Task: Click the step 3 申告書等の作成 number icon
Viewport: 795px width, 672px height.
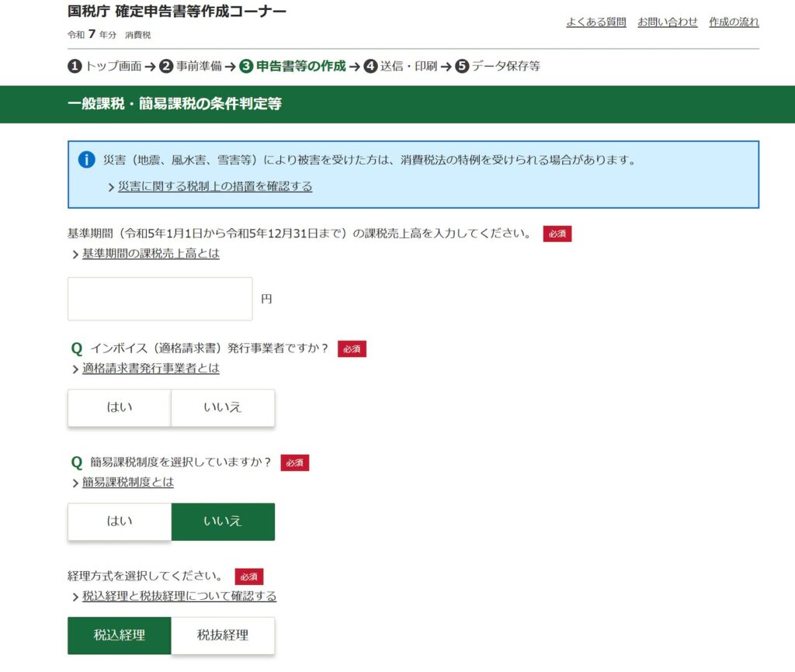Action: click(x=246, y=66)
